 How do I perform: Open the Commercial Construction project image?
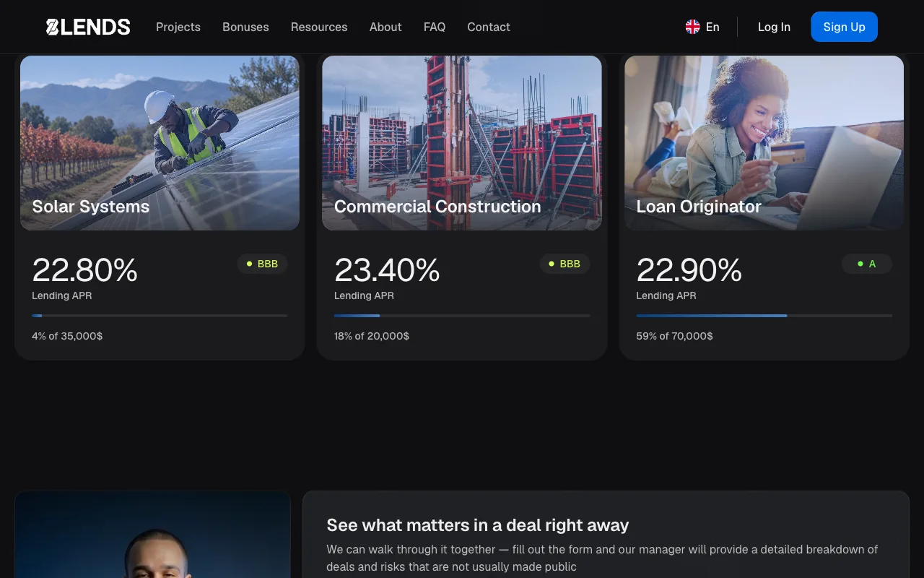462,143
